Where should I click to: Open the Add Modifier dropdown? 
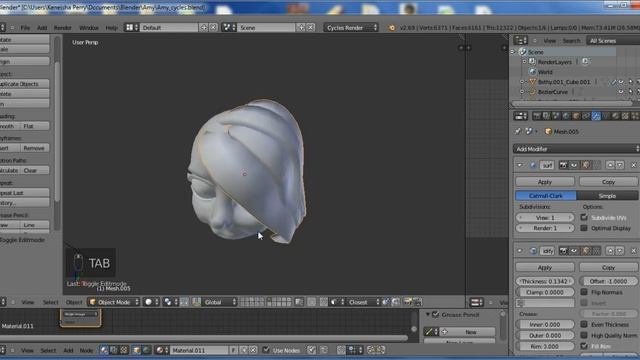click(x=576, y=149)
